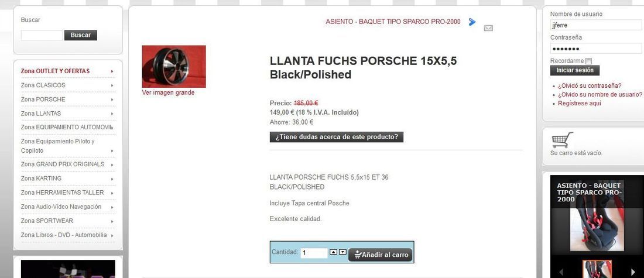Viewport: 644px width, 278px height.
Task: Click the quantity decrease arrow
Action: pos(342,252)
